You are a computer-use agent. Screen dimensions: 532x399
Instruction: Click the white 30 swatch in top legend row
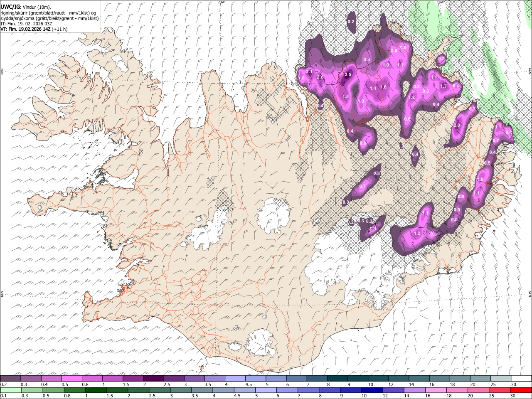tap(521, 379)
